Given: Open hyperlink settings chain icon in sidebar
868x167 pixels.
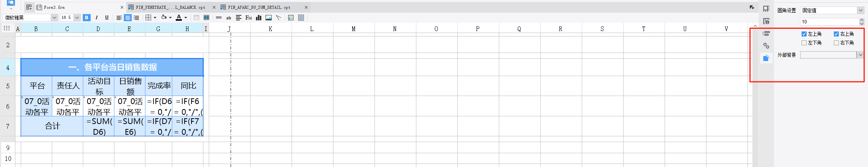Looking at the screenshot, I should click(766, 46).
